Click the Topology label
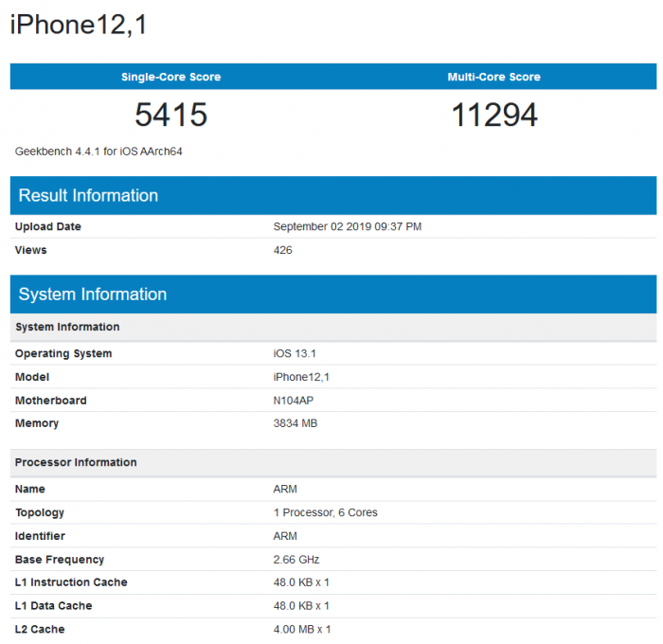The height and width of the screenshot is (644, 663). [40, 512]
